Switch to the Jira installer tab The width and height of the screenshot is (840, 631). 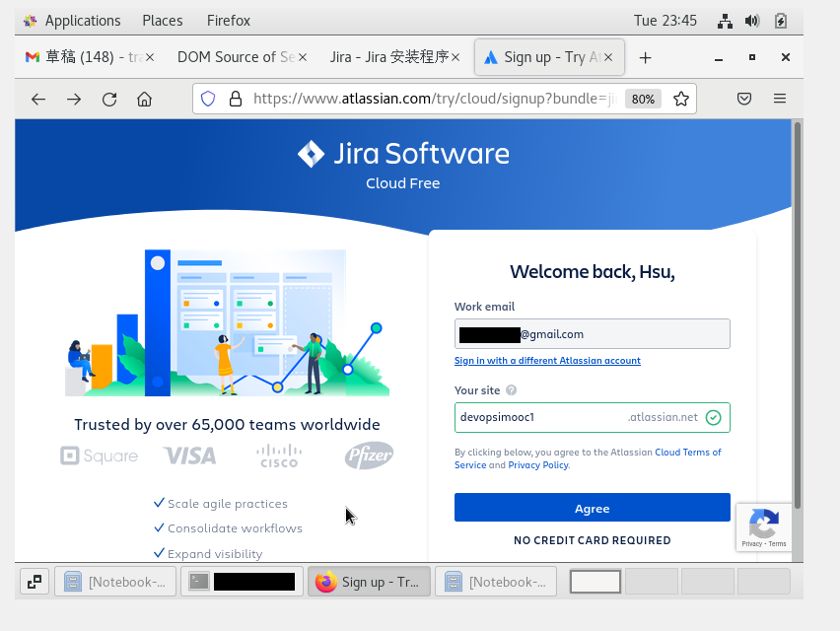click(x=388, y=57)
